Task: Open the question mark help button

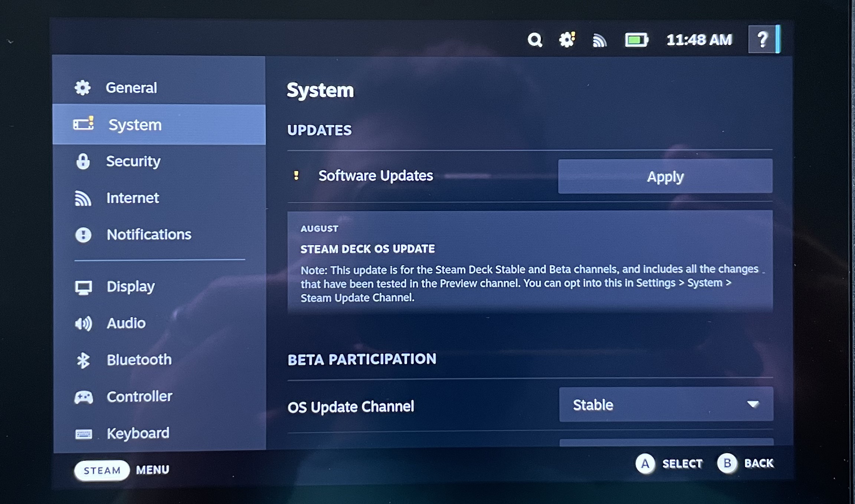Action: click(762, 39)
